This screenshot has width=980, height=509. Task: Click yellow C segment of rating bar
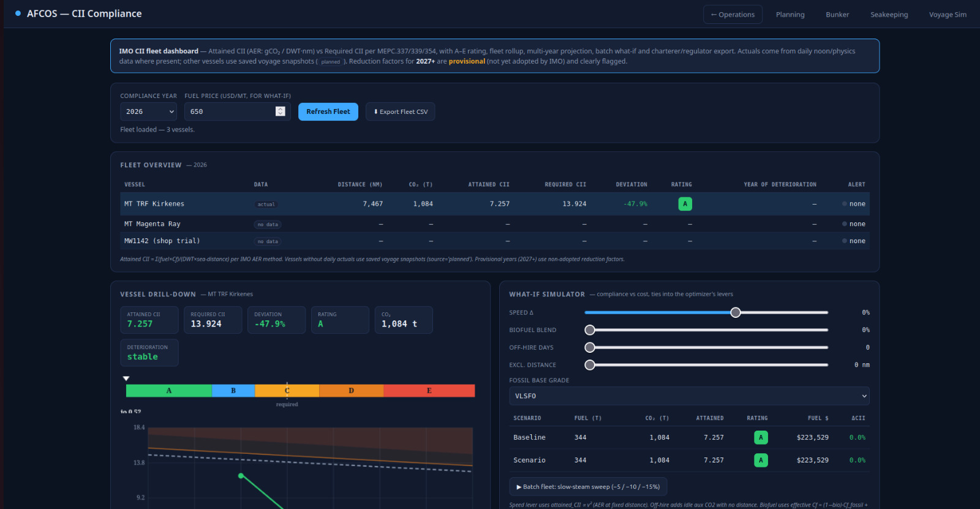click(287, 391)
